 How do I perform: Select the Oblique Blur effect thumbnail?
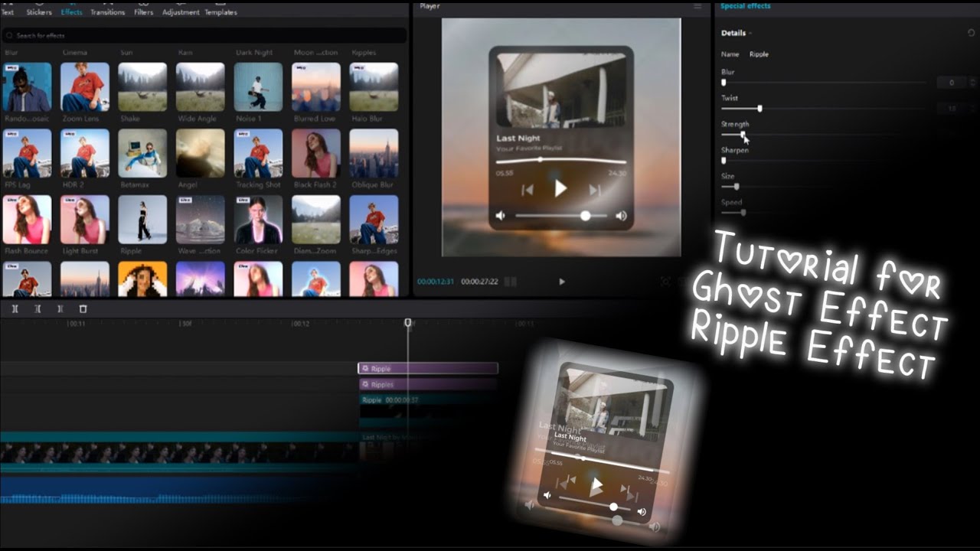pyautogui.click(x=374, y=153)
